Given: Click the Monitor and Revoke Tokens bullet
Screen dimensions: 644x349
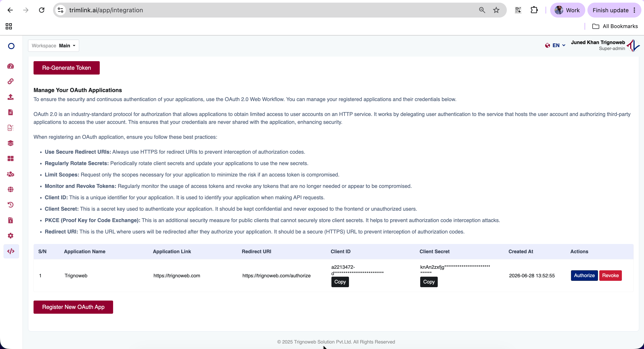Looking at the screenshot, I should [228, 186].
